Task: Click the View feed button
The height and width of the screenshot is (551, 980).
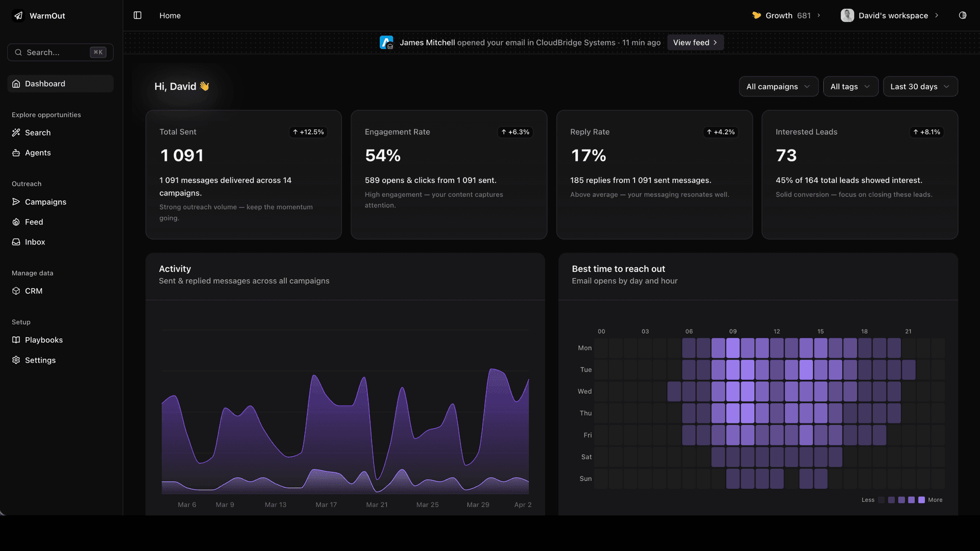Action: tap(695, 42)
